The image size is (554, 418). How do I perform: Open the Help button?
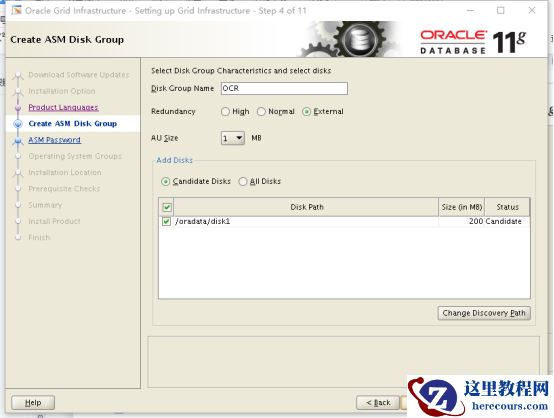[33, 402]
